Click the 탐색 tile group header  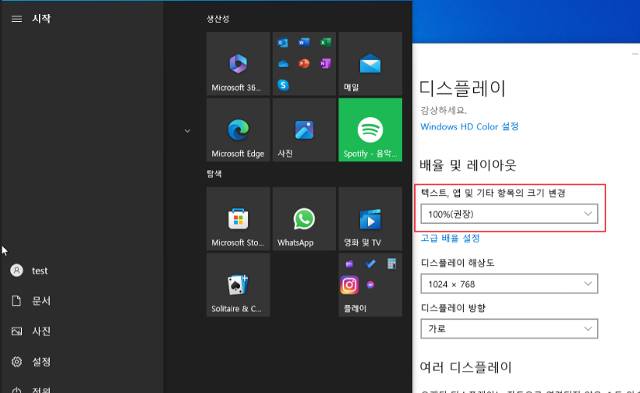(214, 174)
